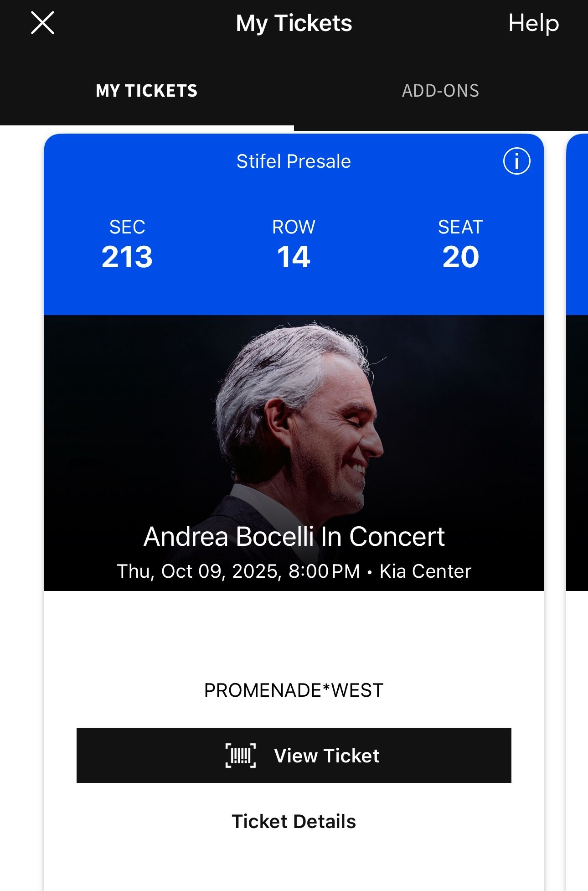This screenshot has height=891, width=588.
Task: Tap the PROMENADE*WEST label
Action: click(x=294, y=690)
